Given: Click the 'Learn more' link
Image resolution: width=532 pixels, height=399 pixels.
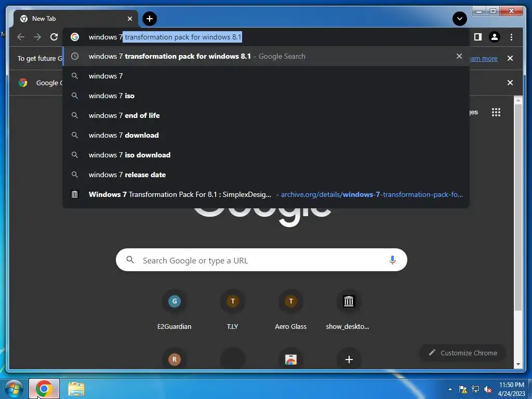Looking at the screenshot, I should 484,58.
